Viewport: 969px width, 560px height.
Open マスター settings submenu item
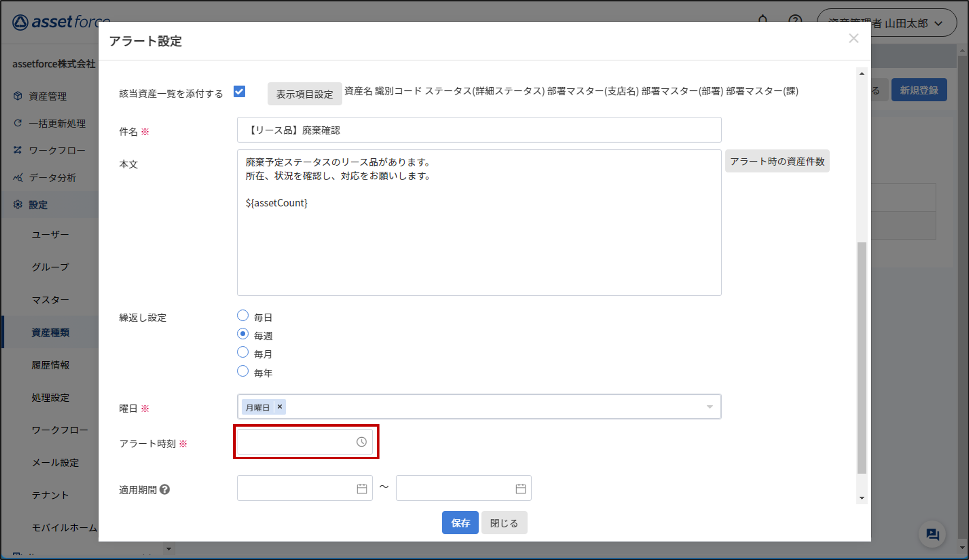coord(50,300)
